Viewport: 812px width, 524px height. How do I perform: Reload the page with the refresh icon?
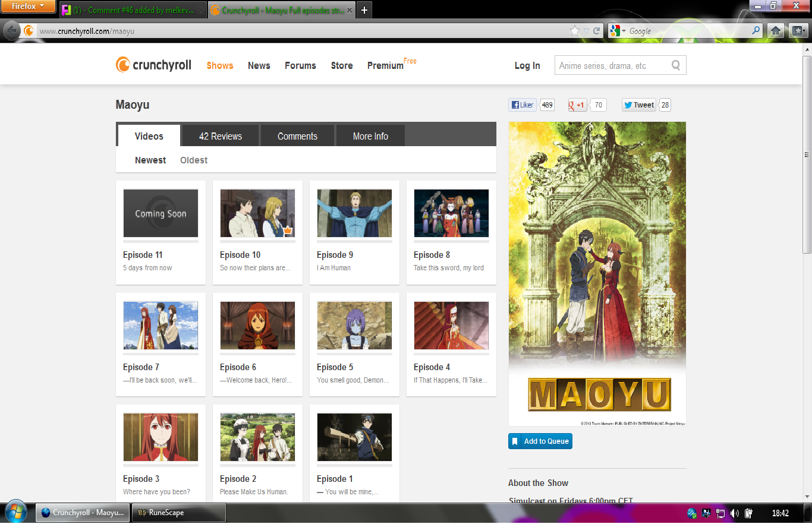[x=597, y=31]
